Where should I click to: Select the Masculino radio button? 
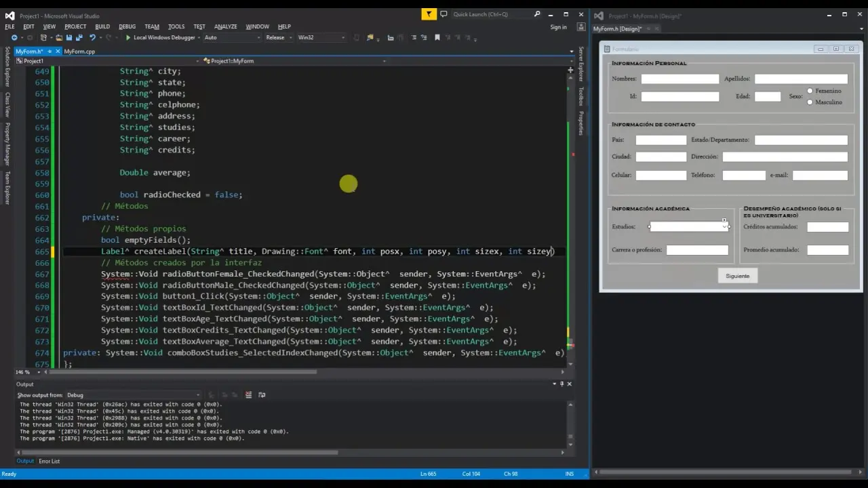810,102
